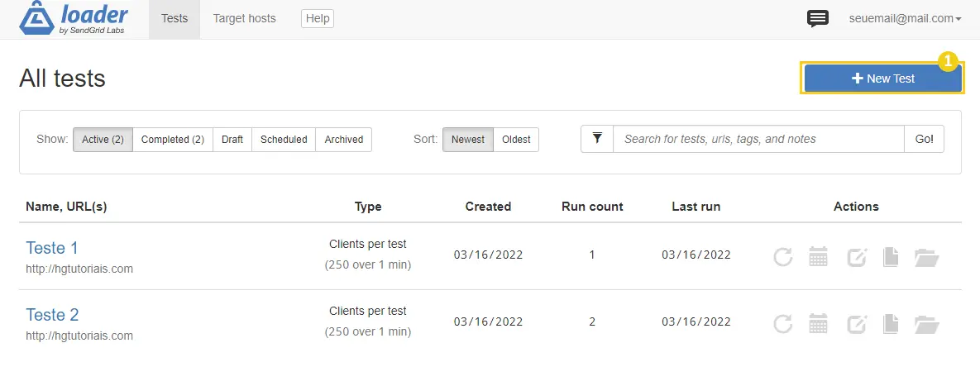Open schedule calendar for Teste 1

818,256
